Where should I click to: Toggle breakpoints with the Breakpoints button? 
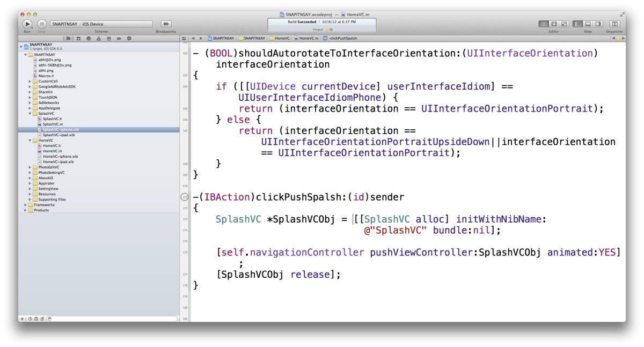point(165,24)
